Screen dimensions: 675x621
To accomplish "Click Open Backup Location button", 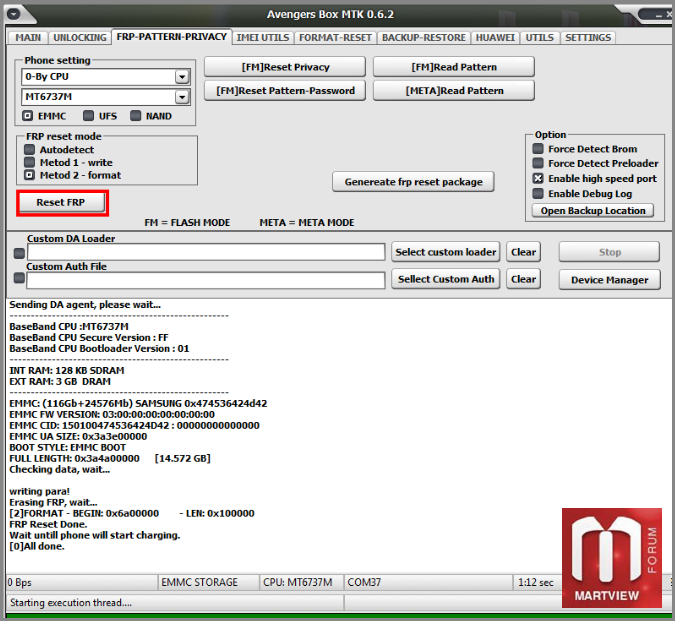I will 593,210.
